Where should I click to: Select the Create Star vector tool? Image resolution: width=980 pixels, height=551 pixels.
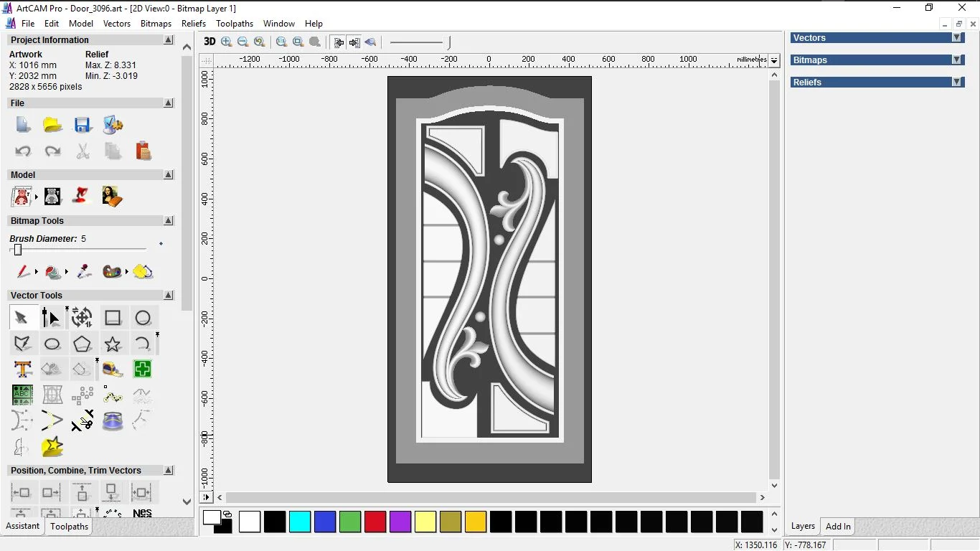tap(113, 344)
